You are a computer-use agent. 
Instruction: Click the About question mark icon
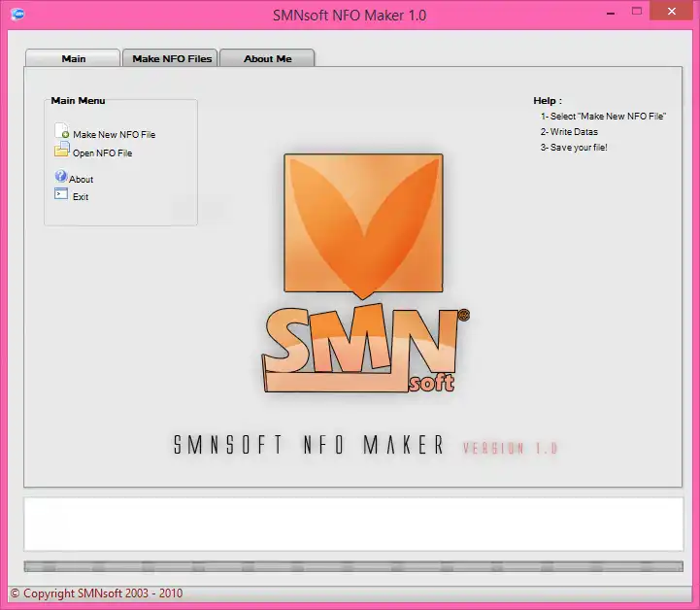click(x=61, y=176)
